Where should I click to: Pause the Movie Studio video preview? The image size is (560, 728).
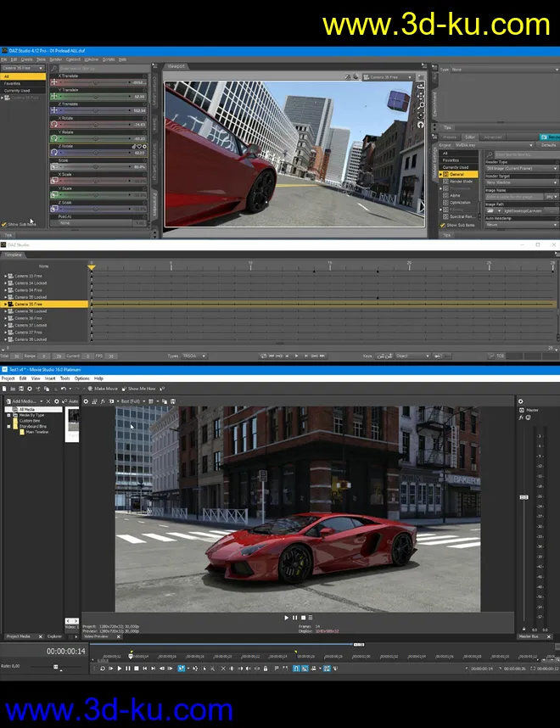[x=296, y=618]
